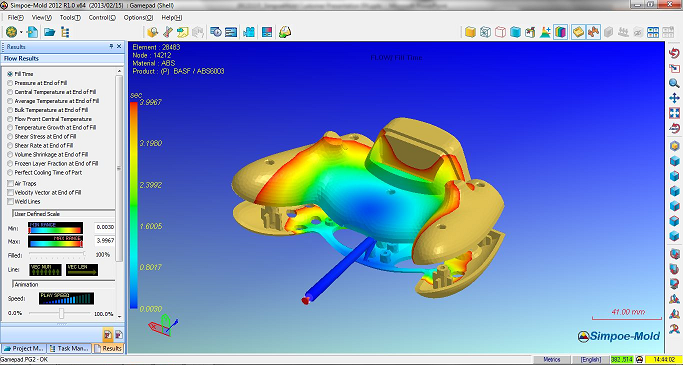Click the fit-to-window icon in right toolbar
The image size is (683, 365).
click(x=674, y=112)
